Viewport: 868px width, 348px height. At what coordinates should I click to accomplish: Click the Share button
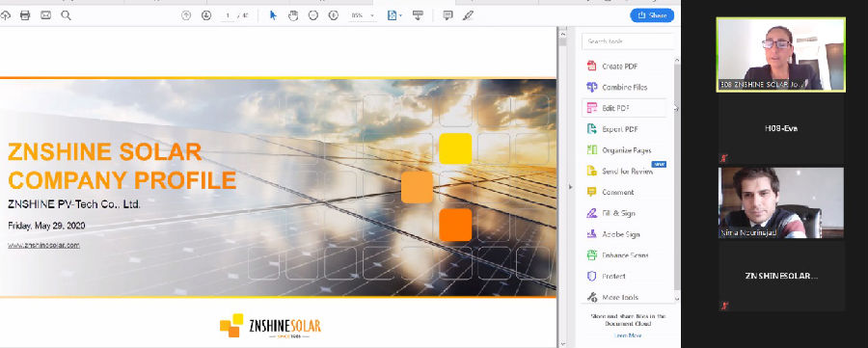652,15
